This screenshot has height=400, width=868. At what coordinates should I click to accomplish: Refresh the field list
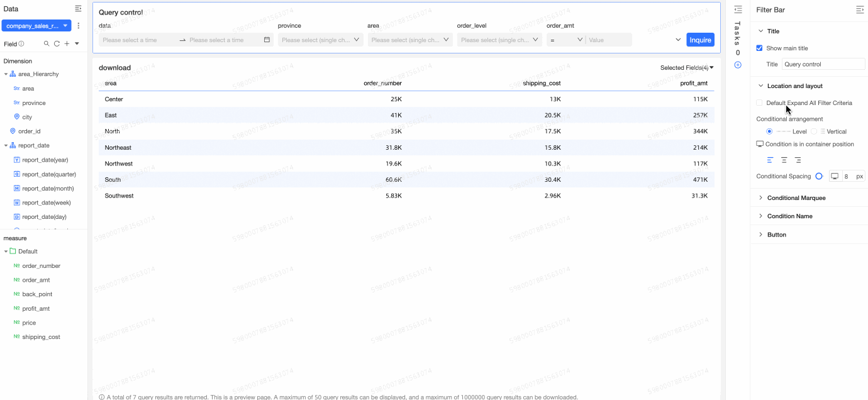57,44
